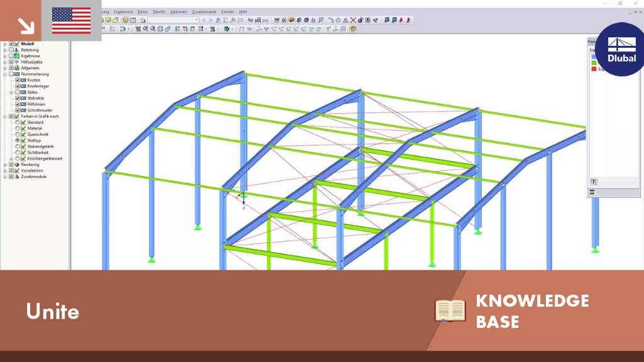Click the highlighted results display icon

292,20
